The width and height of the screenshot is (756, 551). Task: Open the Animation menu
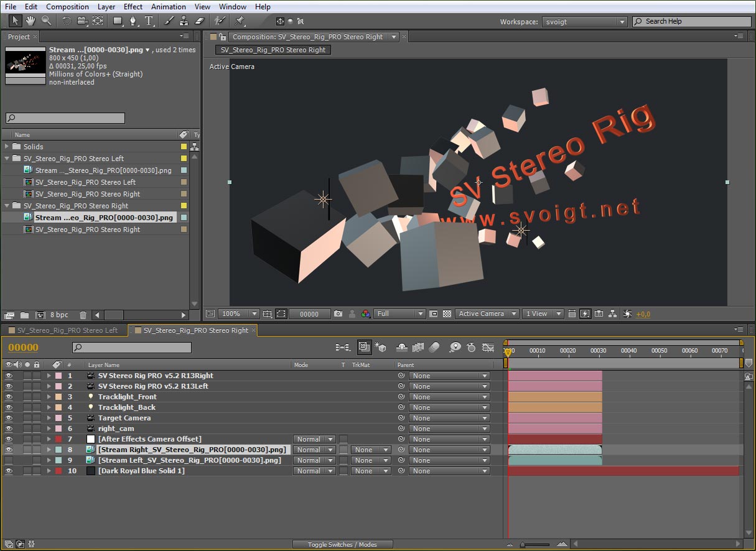point(169,7)
